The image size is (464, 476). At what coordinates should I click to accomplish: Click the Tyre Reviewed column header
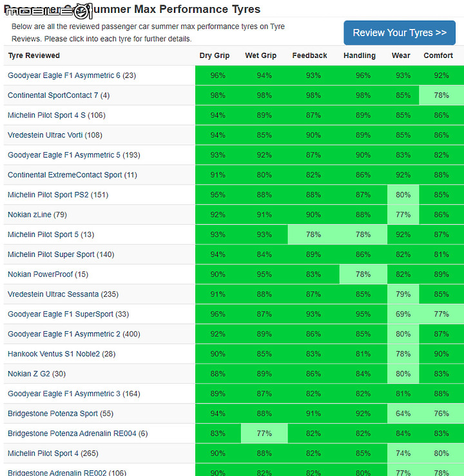34,55
